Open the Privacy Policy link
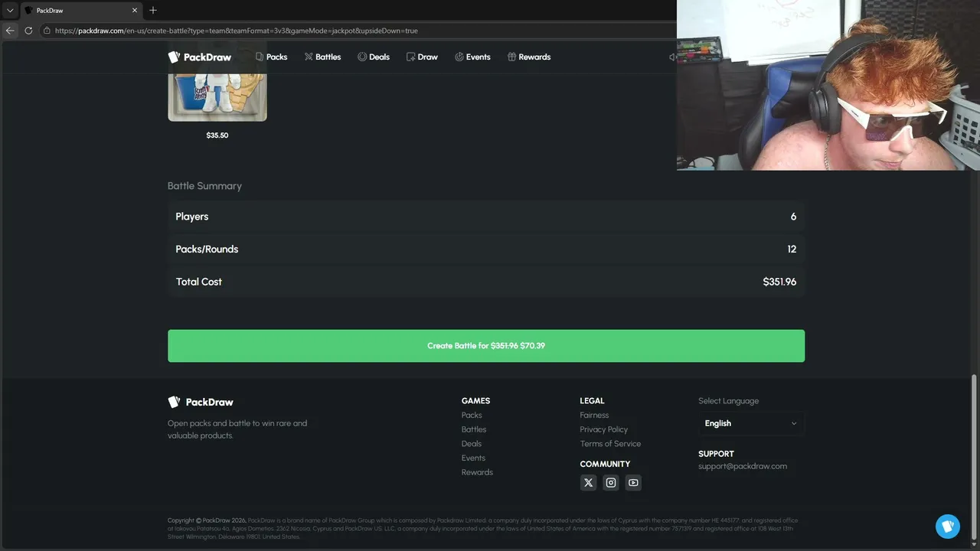The image size is (980, 551). click(x=604, y=429)
